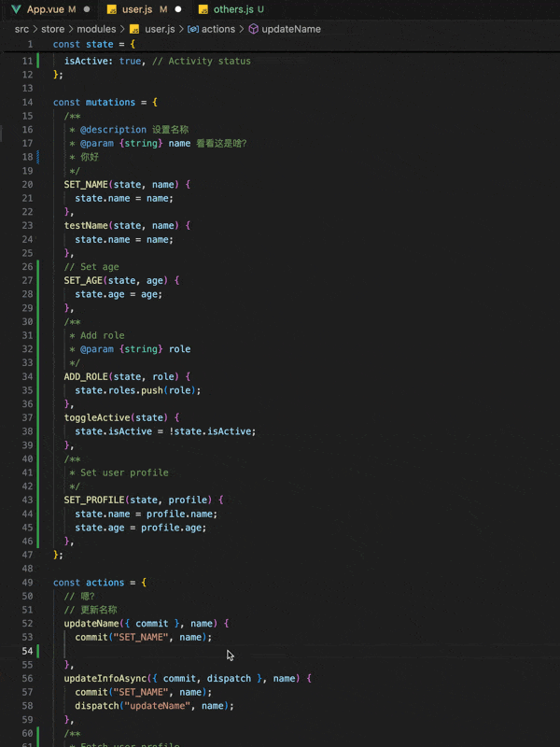Image resolution: width=560 pixels, height=747 pixels.
Task: Click the 'actions' identifier on line 49
Action: click(105, 582)
